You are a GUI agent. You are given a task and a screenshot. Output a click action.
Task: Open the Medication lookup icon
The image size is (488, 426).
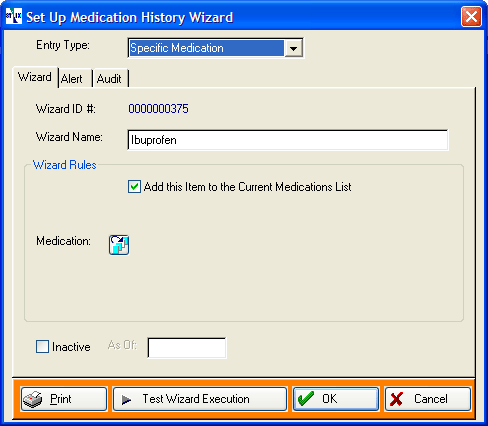tap(119, 245)
